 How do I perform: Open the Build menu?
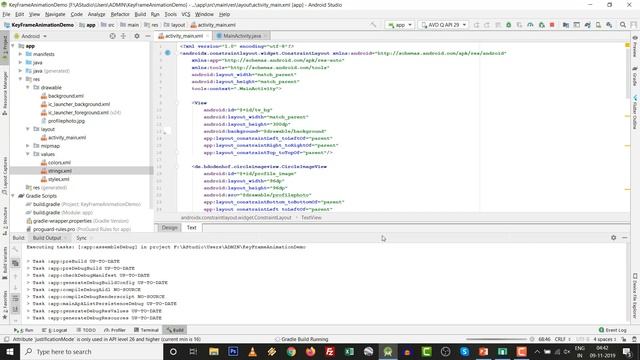tap(140, 14)
